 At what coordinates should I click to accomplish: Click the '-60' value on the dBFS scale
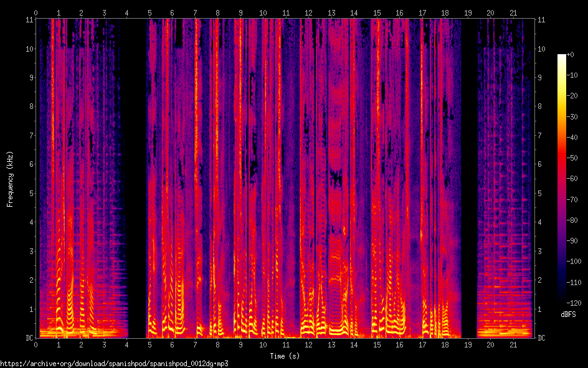coord(572,179)
